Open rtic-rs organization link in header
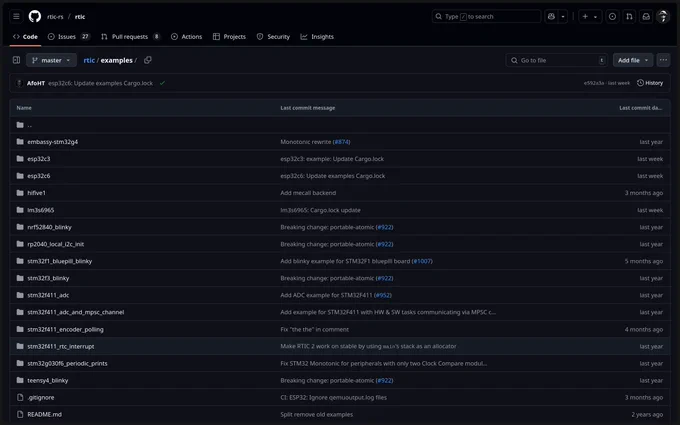Viewport: 680px width, 425px height. point(55,17)
